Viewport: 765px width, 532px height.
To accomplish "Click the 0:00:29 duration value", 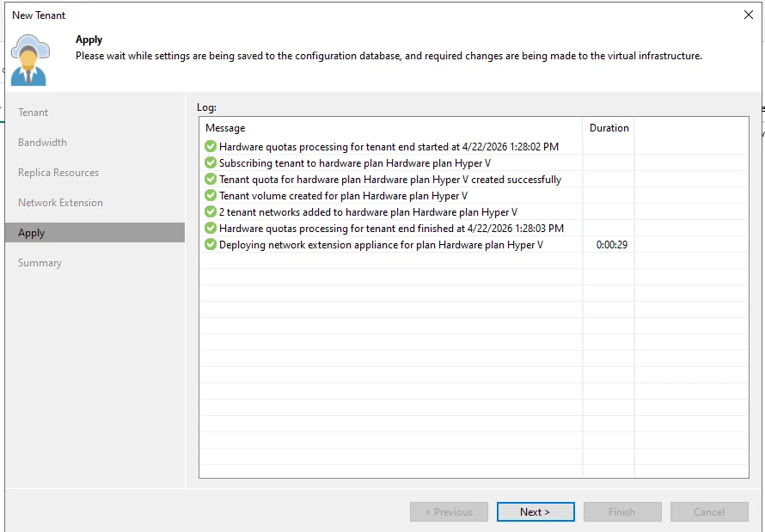I will coord(612,245).
